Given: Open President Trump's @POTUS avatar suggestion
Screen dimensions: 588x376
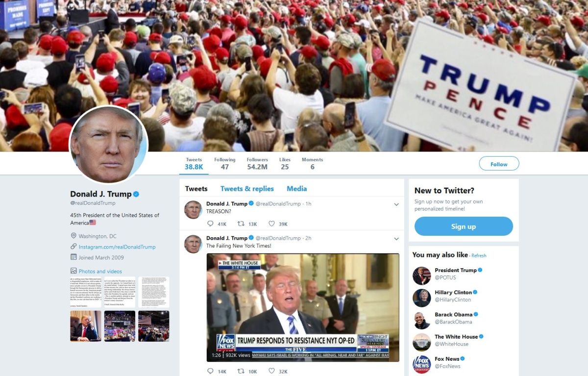Looking at the screenshot, I should coord(421,276).
